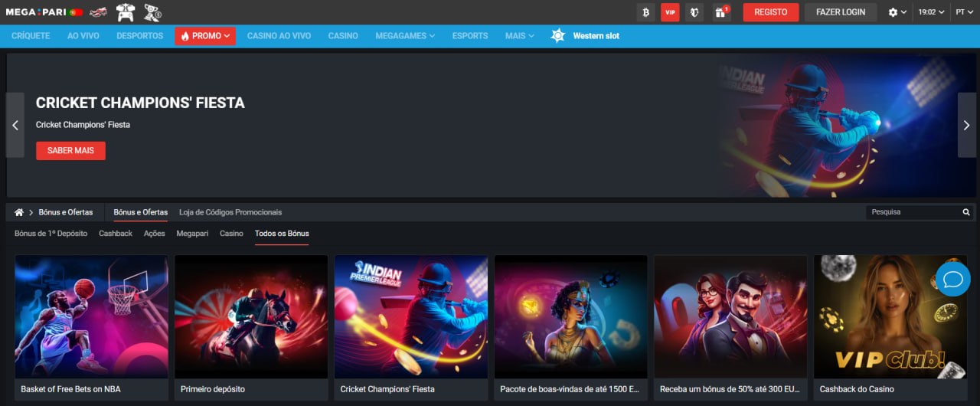Click the search magnifier icon
980x406 pixels.
[966, 212]
